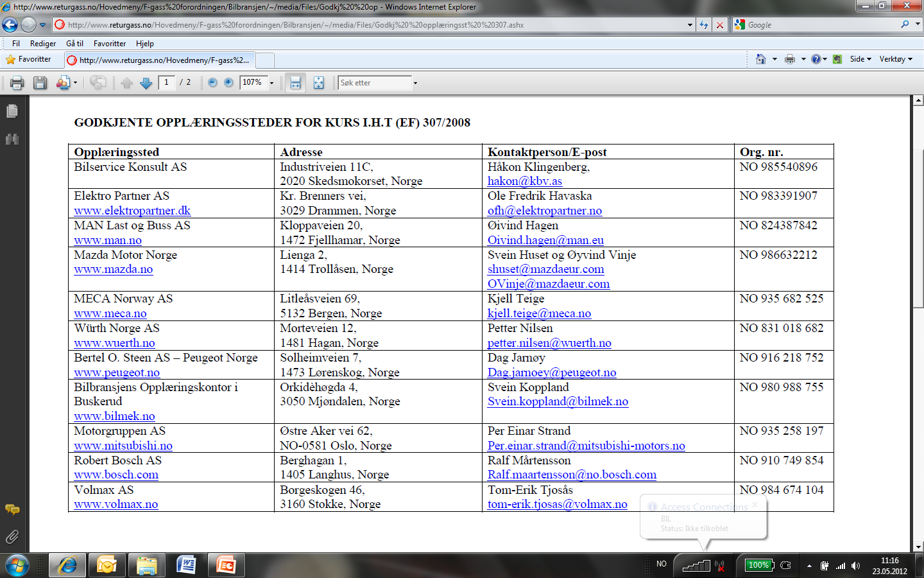The height and width of the screenshot is (578, 924).
Task: Click the hakon@kbv.as email link
Action: 525,181
